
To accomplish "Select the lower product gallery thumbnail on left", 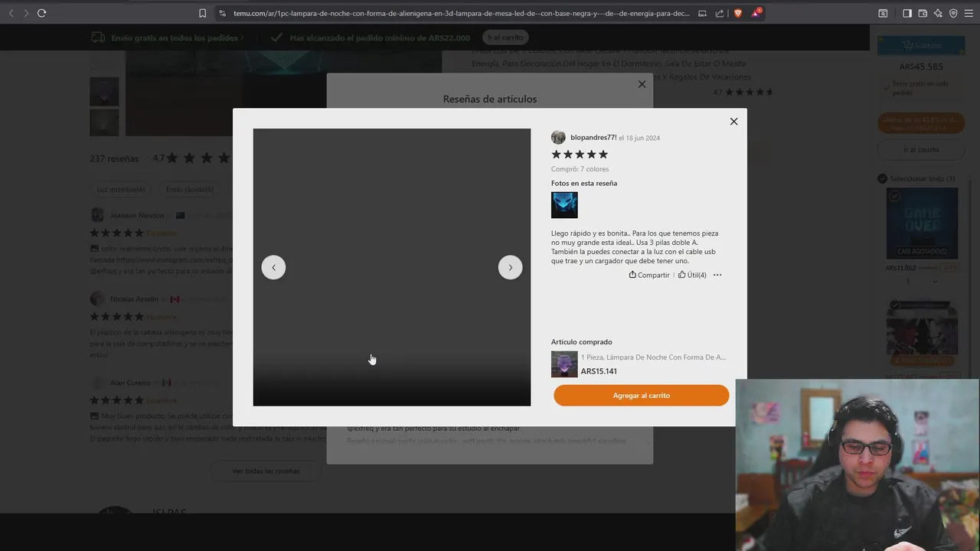I will tap(104, 122).
